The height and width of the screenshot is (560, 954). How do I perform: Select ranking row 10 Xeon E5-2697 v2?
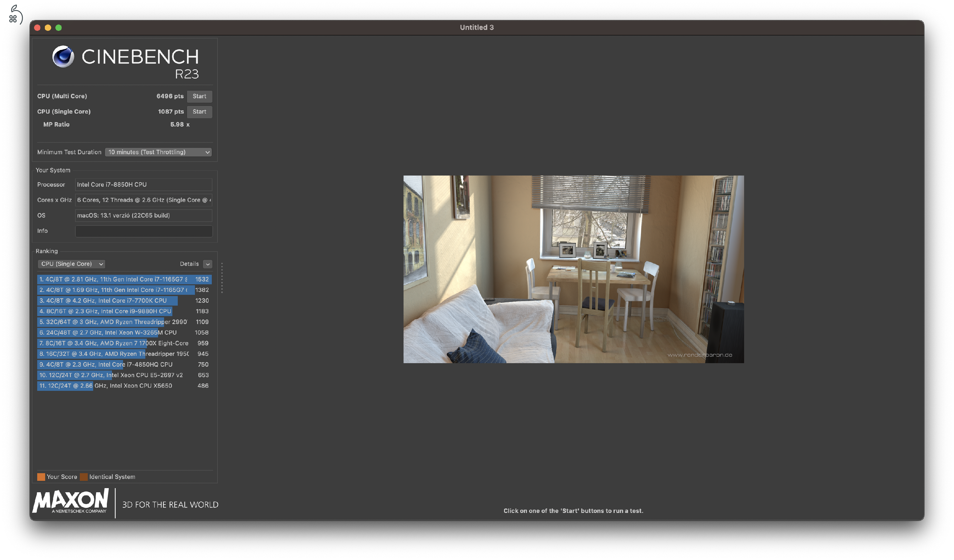pos(124,375)
